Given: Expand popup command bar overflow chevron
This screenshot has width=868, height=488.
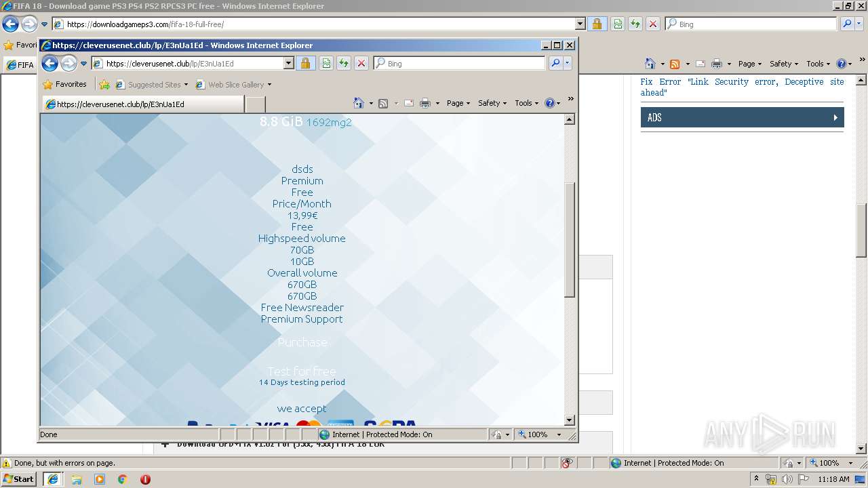Looking at the screenshot, I should (x=570, y=99).
